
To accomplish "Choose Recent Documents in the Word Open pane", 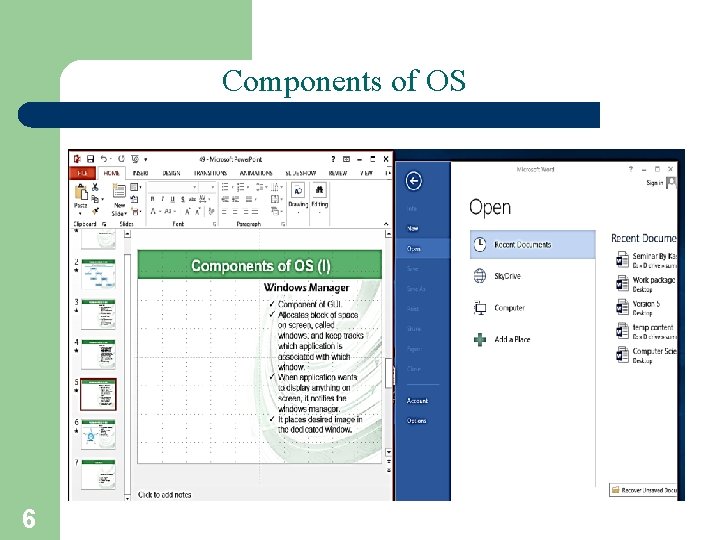I will click(x=533, y=244).
